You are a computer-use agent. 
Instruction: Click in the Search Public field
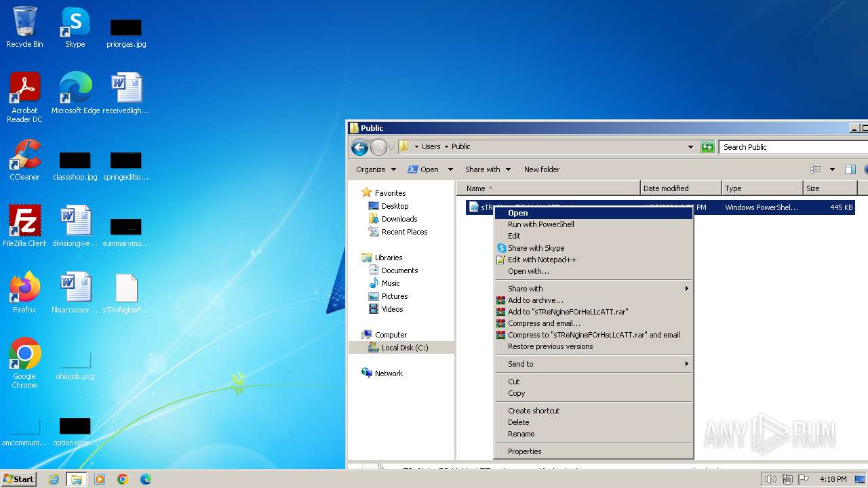pos(793,147)
